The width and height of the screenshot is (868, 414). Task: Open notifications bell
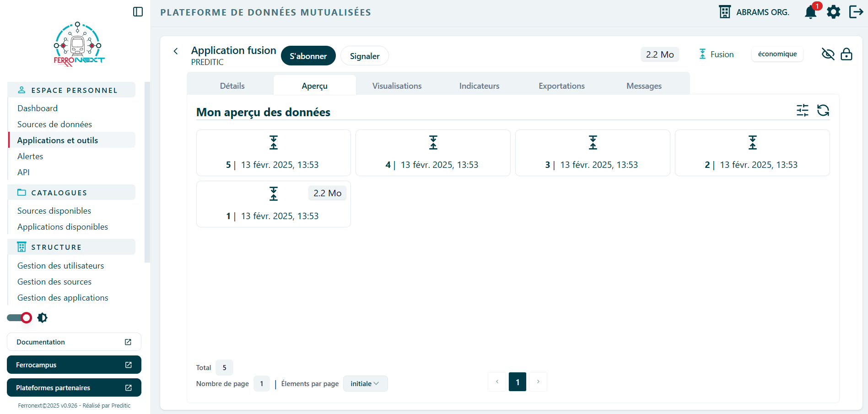point(811,12)
